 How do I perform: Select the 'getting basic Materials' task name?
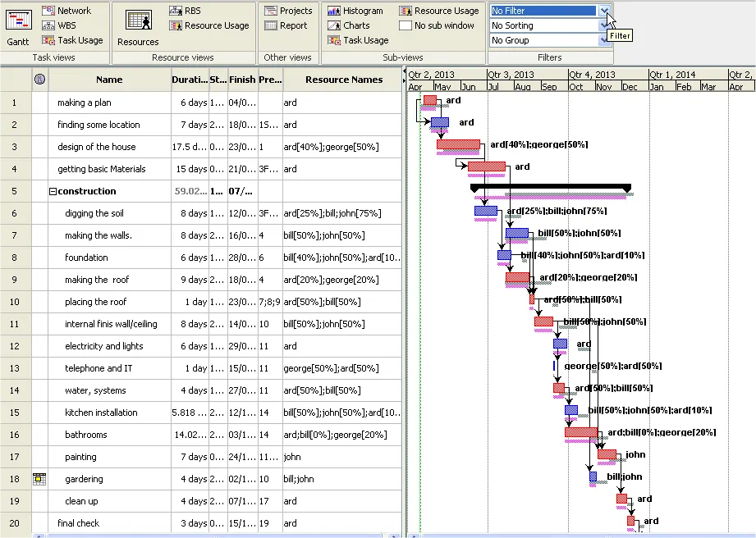click(x=102, y=169)
